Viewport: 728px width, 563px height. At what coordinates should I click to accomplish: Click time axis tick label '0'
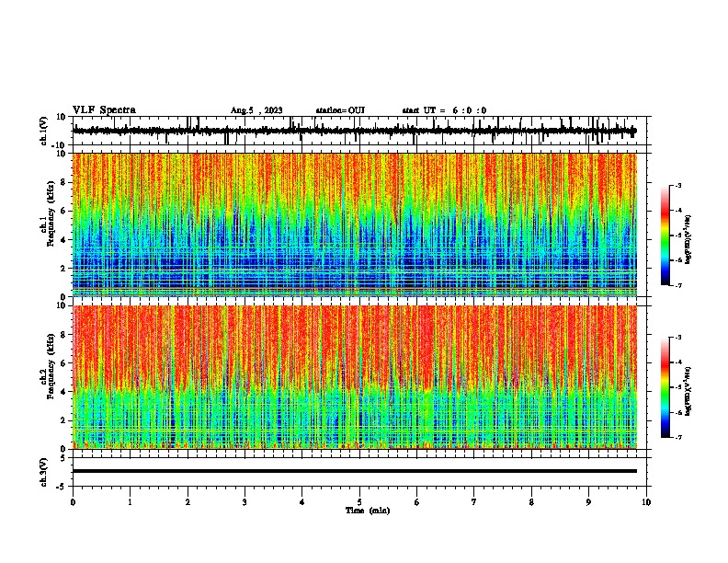pyautogui.click(x=73, y=502)
